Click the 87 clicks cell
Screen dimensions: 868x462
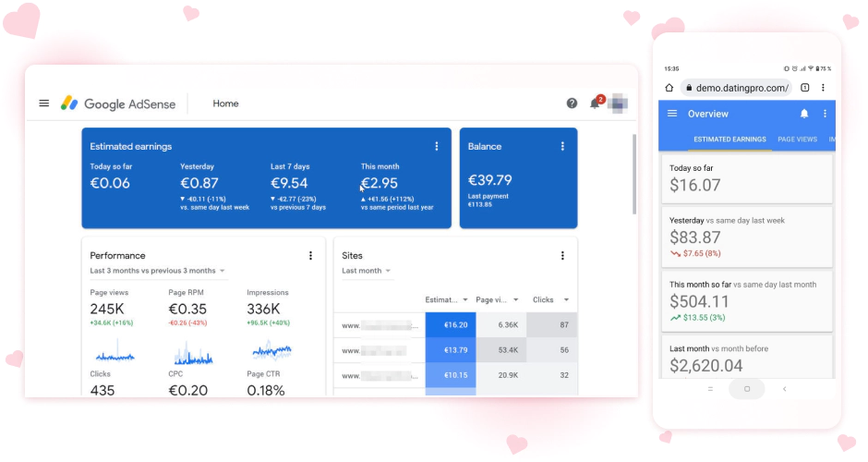pyautogui.click(x=552, y=324)
